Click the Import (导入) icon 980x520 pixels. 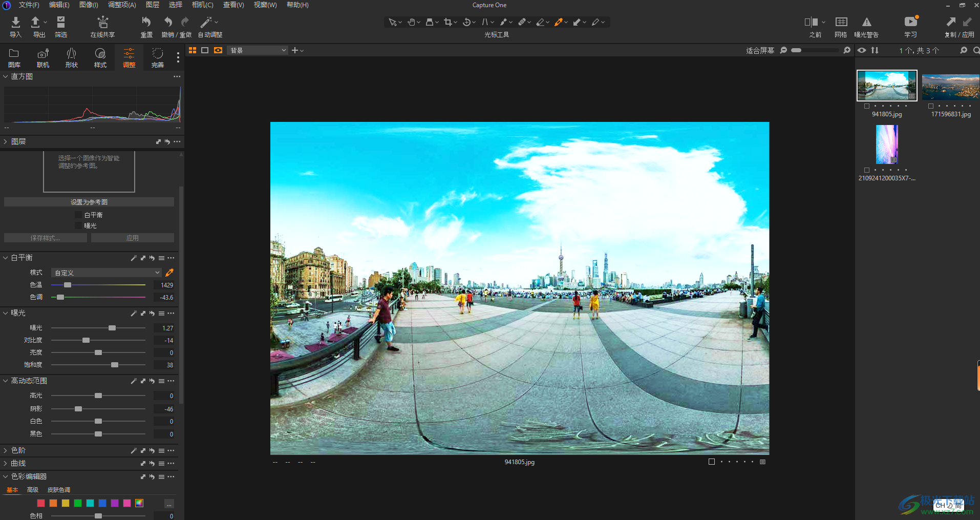[x=15, y=22]
